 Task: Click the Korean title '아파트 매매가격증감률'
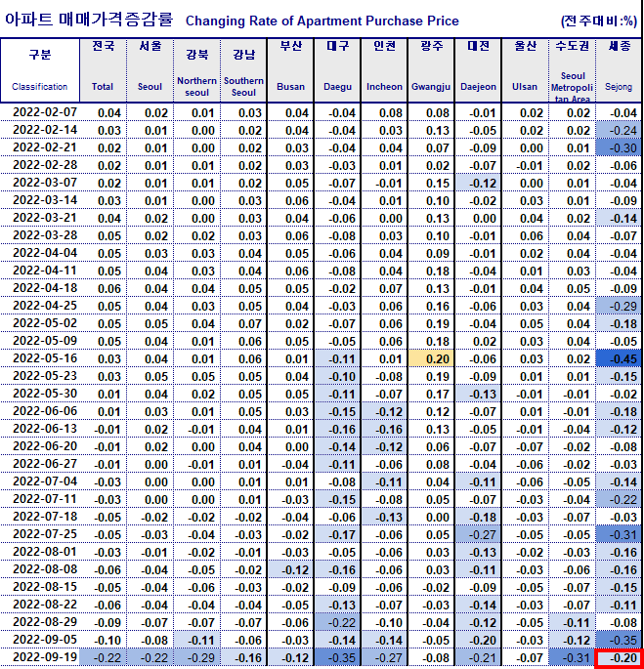pos(89,20)
